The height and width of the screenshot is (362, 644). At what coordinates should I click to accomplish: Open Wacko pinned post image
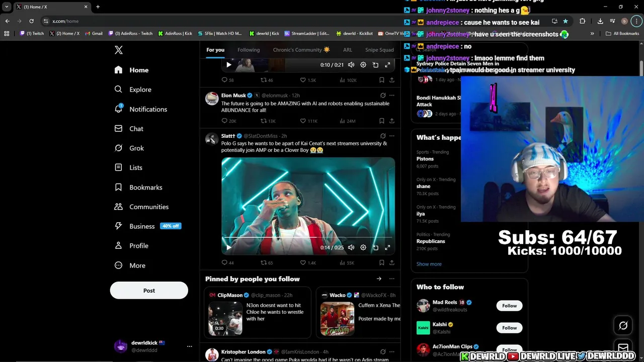pyautogui.click(x=337, y=319)
